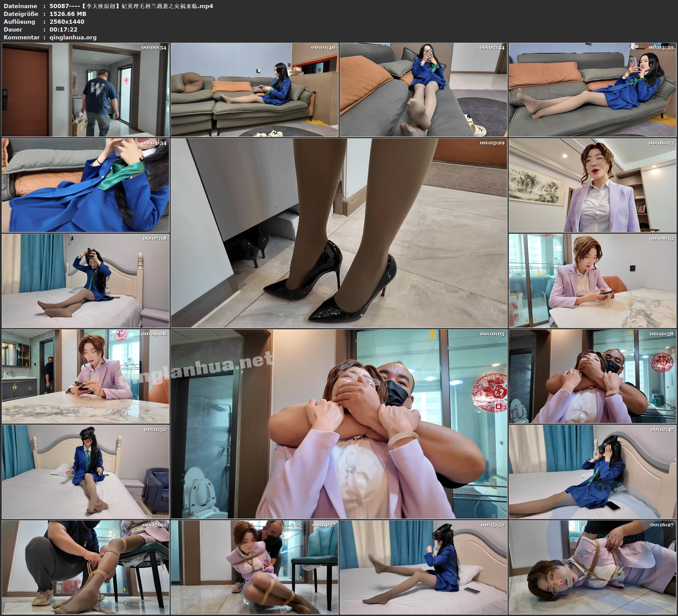Click the Dateigröße value 1526.66 MB
This screenshot has width=678, height=616.
tap(68, 14)
